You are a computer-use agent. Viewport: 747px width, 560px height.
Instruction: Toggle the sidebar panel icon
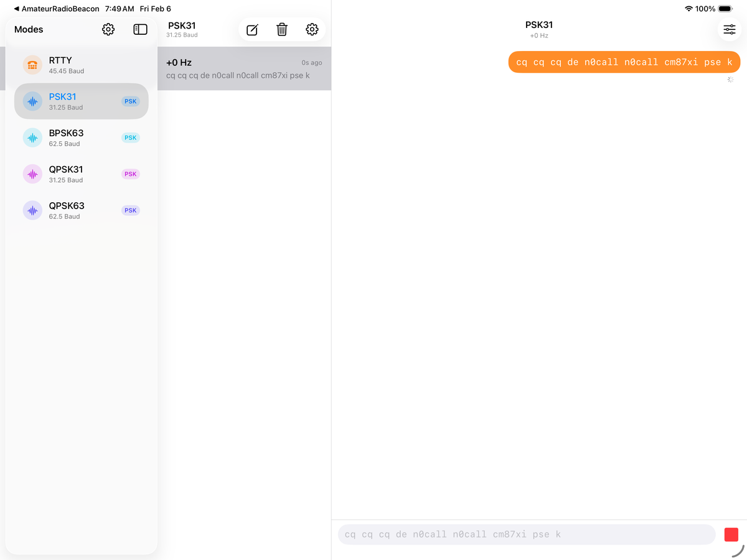click(140, 29)
